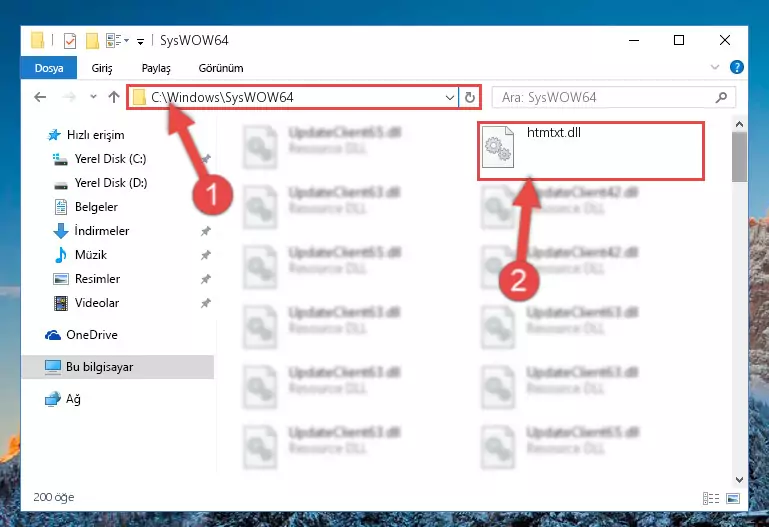Image resolution: width=769 pixels, height=527 pixels.
Task: Open Help with the blue question icon
Action: pos(737,67)
